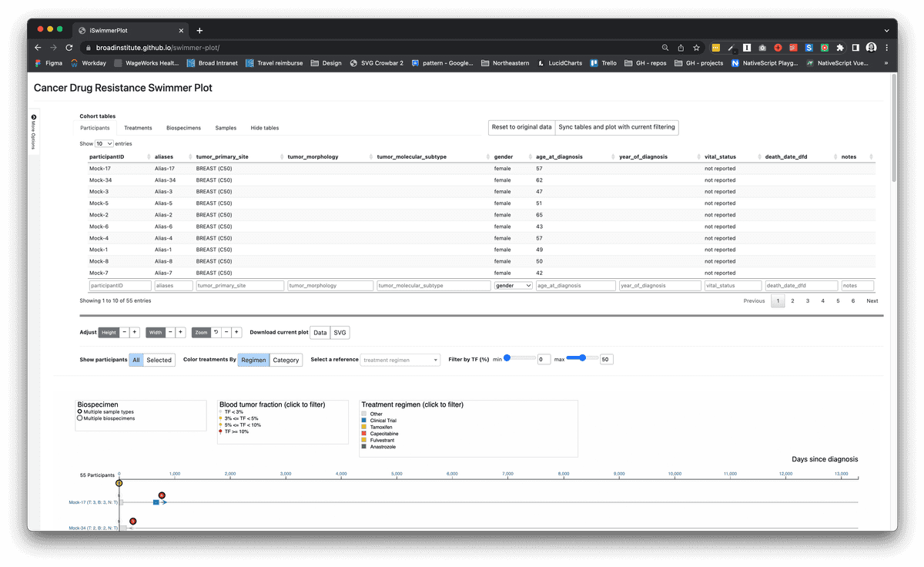This screenshot has height=567, width=924.
Task: Click Reset to original data button
Action: coord(521,127)
